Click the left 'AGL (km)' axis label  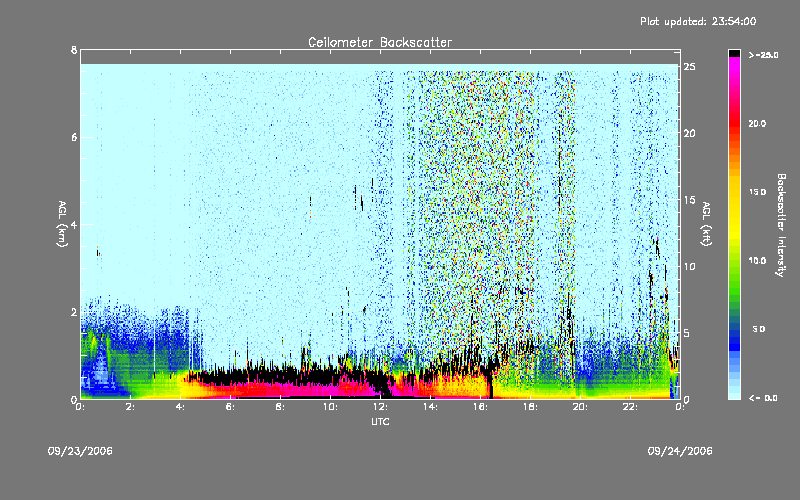62,224
